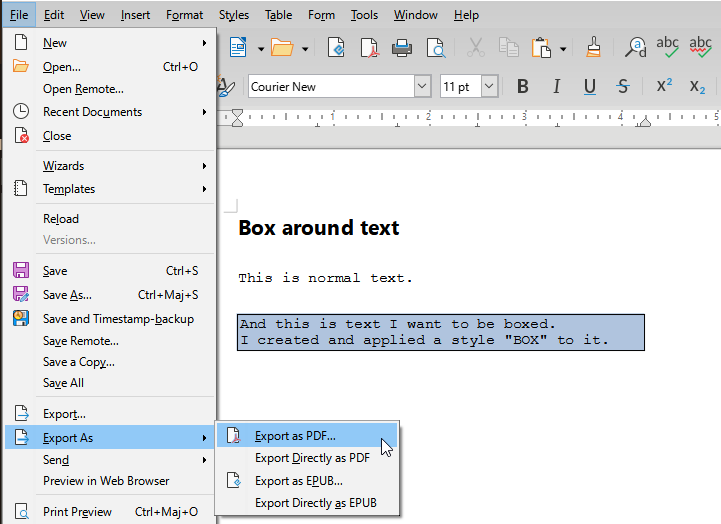Select Save Remote... menu entry

click(x=110, y=341)
